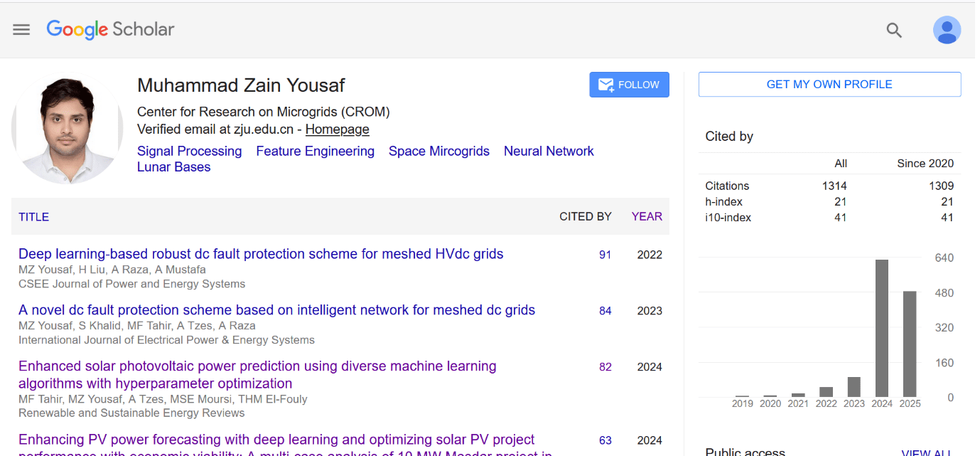This screenshot has width=980, height=456.
Task: Open the Feature Engineering interest label
Action: [x=315, y=151]
